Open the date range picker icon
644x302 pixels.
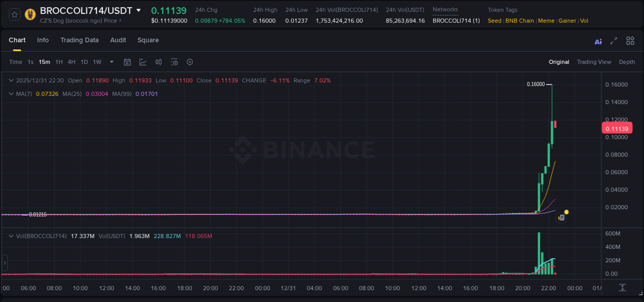(x=127, y=62)
